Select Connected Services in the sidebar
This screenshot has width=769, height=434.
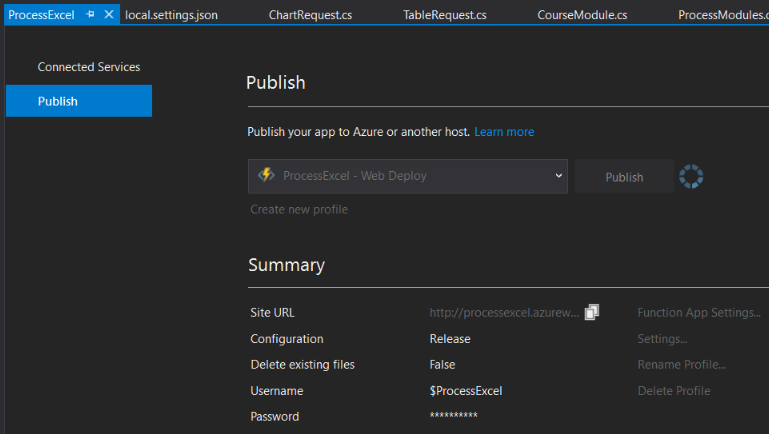click(89, 67)
